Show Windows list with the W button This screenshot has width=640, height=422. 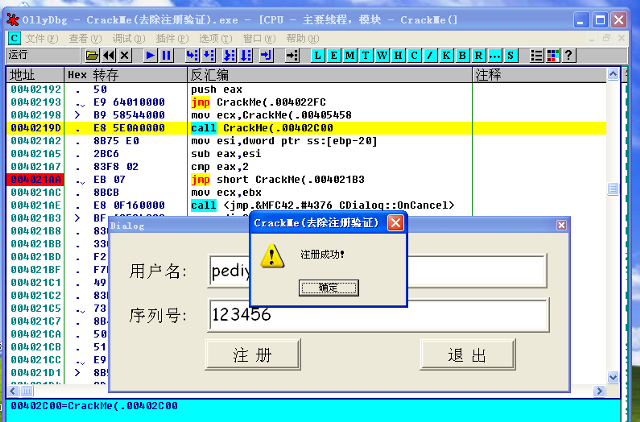pyautogui.click(x=382, y=55)
